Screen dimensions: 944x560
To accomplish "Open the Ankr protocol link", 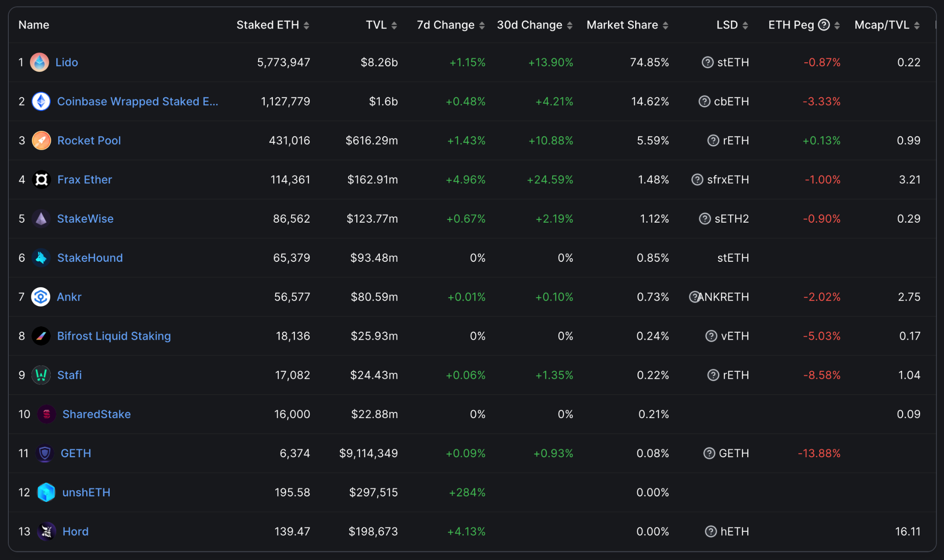I will 69,297.
